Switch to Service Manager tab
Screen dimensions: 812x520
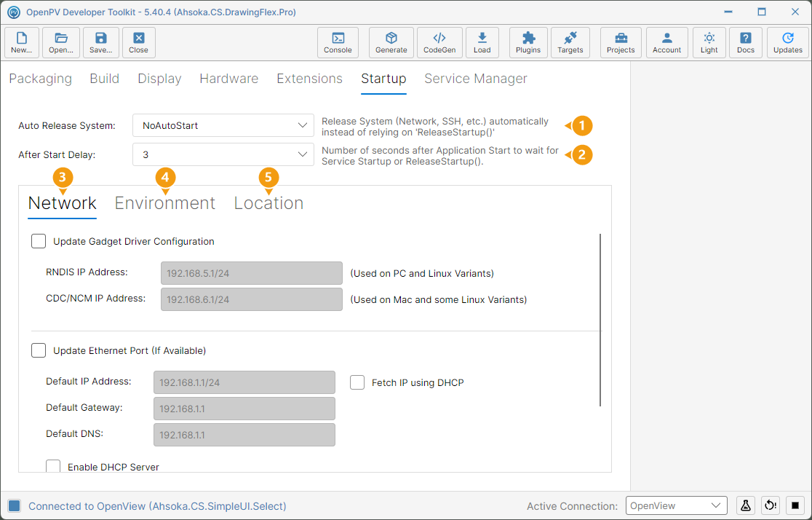(x=476, y=79)
